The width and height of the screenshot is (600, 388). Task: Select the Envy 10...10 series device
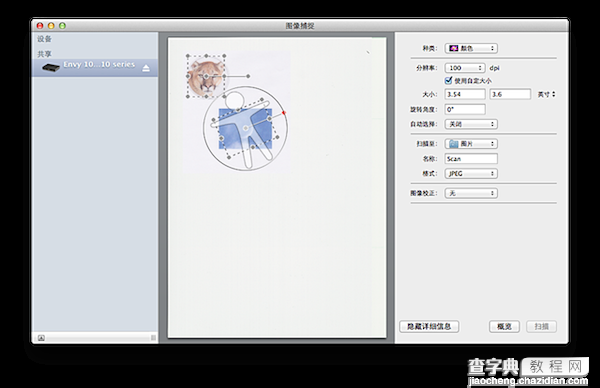[x=95, y=68]
